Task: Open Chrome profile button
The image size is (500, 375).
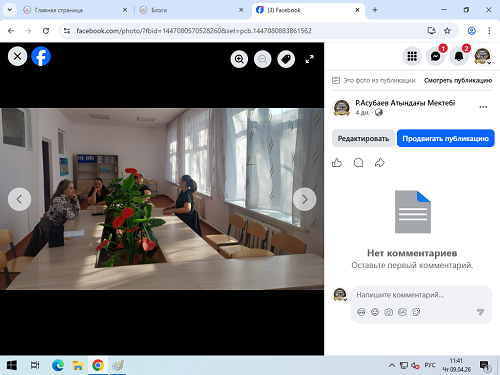Action: pyautogui.click(x=472, y=31)
